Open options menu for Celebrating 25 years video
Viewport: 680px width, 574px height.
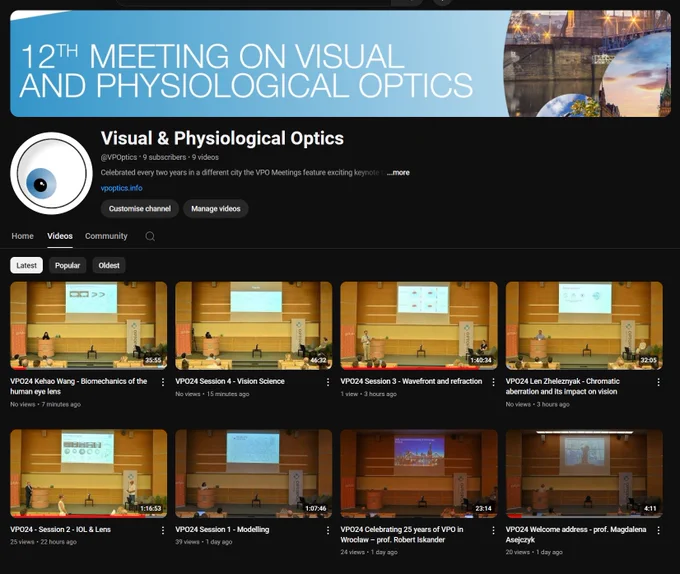point(493,530)
